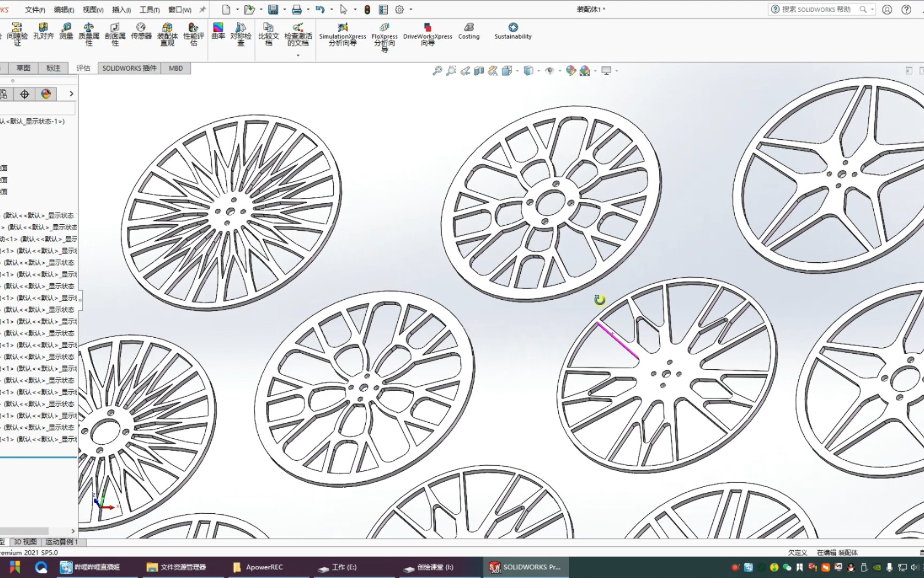This screenshot has height=578, width=924.
Task: Open the Sustainability tool
Action: (x=513, y=32)
